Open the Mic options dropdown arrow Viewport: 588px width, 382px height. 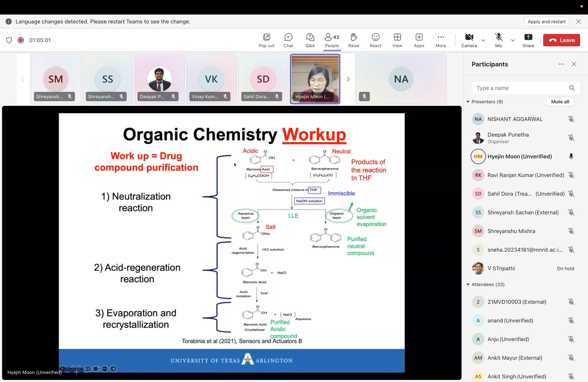click(513, 40)
